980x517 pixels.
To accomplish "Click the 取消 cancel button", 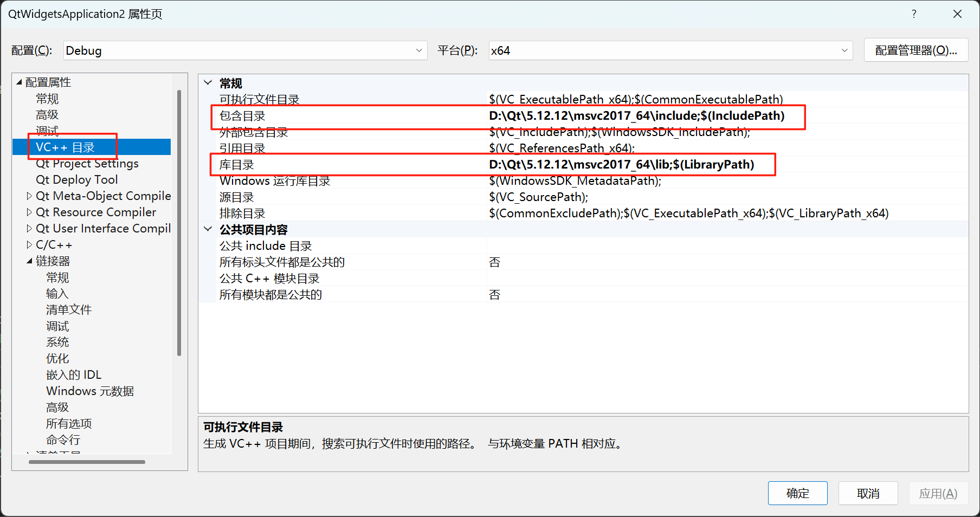I will coord(868,493).
